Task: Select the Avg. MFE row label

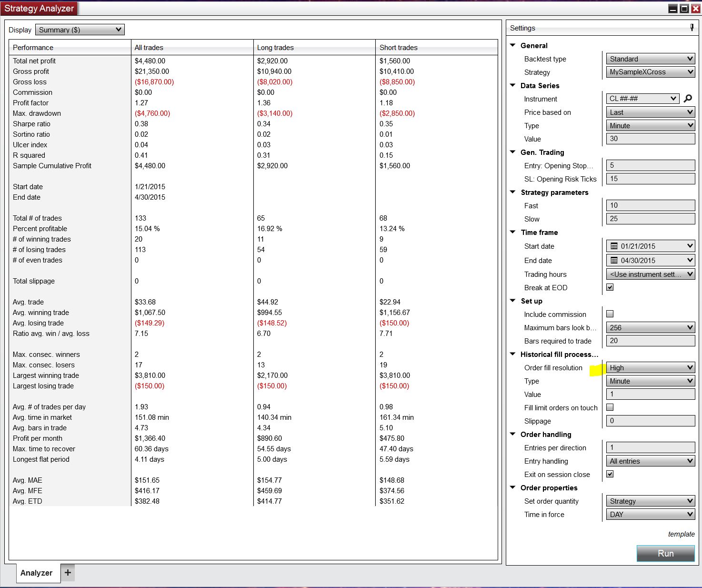Action: (28, 491)
